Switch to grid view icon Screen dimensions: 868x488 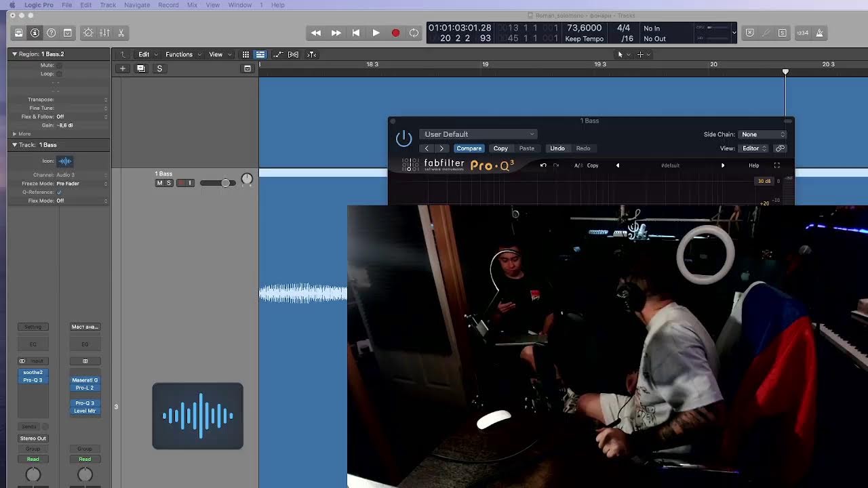(246, 54)
